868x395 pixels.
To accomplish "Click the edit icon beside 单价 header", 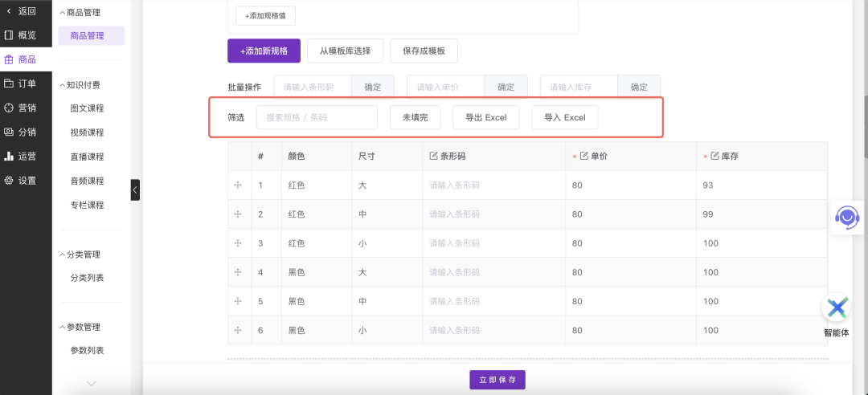I will pyautogui.click(x=583, y=157).
